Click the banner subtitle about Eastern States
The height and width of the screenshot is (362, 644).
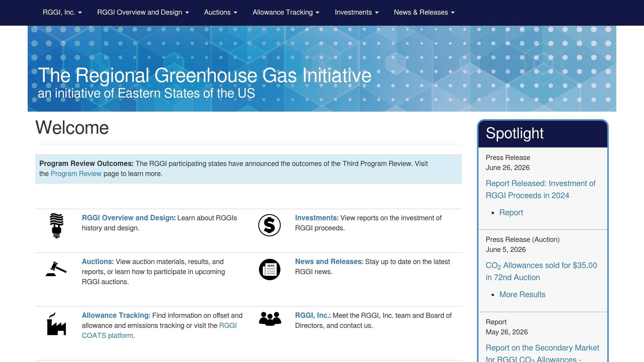pos(146,93)
